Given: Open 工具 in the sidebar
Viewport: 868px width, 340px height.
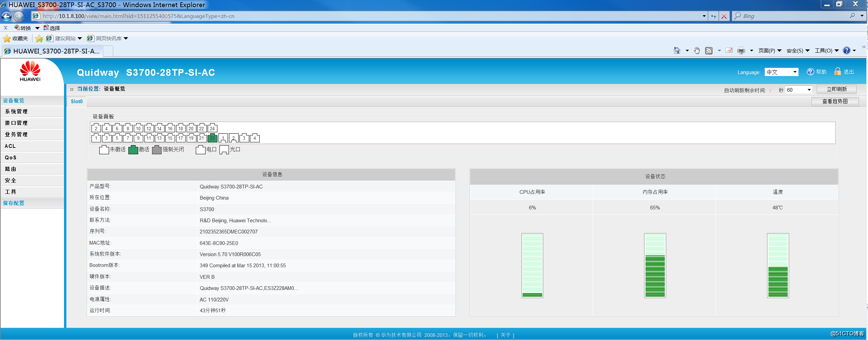Looking at the screenshot, I should coord(32,192).
